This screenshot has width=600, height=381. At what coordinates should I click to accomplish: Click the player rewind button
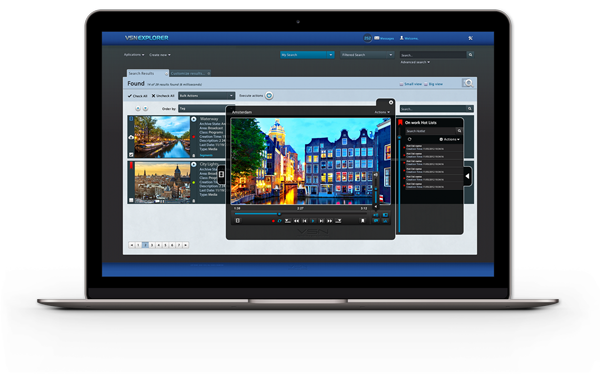pos(297,221)
